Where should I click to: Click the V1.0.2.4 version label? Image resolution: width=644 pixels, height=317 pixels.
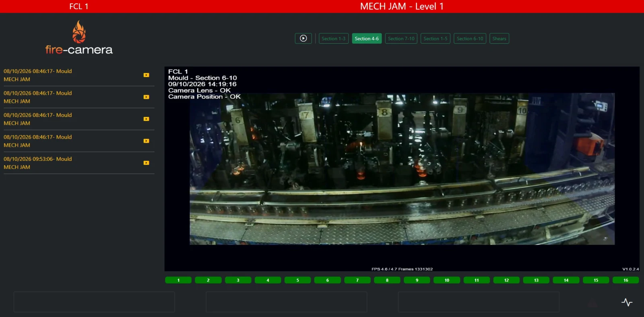pyautogui.click(x=630, y=269)
